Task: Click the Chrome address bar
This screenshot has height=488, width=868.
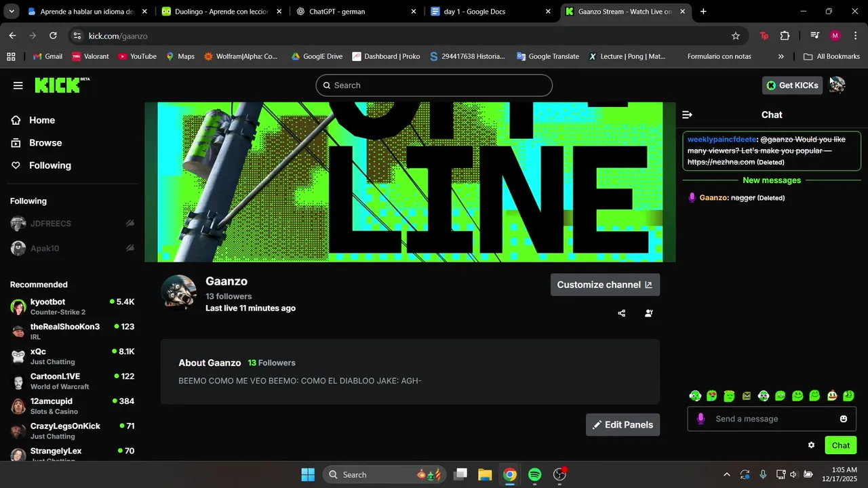Action: tap(407, 36)
